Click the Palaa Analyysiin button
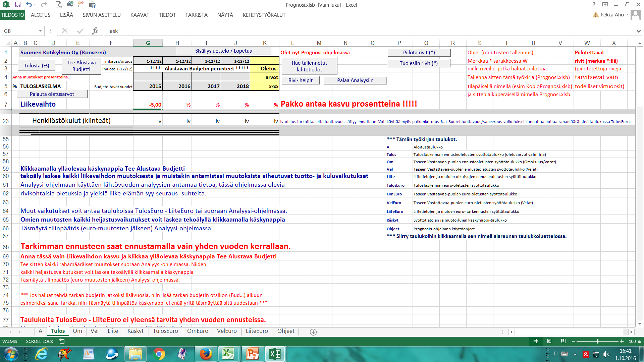 point(355,80)
